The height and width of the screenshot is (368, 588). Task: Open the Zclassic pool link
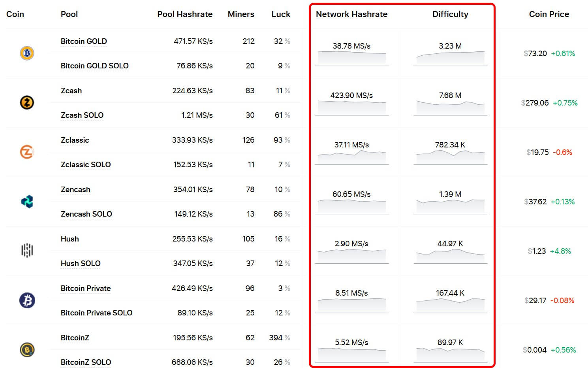pos(75,140)
